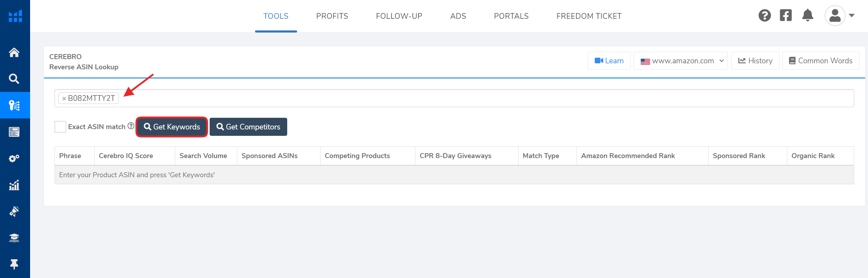The width and height of the screenshot is (868, 278).
Task: Remove the B082MTTY2T ASIN tag
Action: 64,99
